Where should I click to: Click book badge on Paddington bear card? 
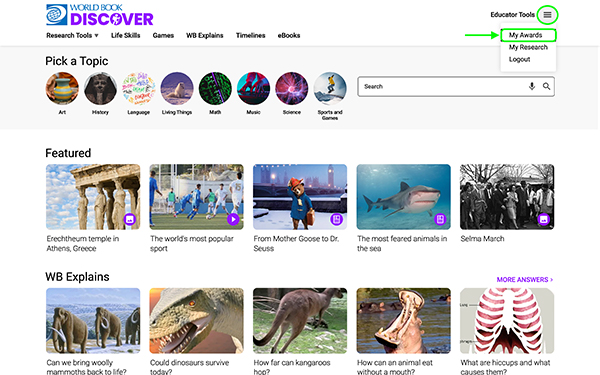pyautogui.click(x=337, y=219)
